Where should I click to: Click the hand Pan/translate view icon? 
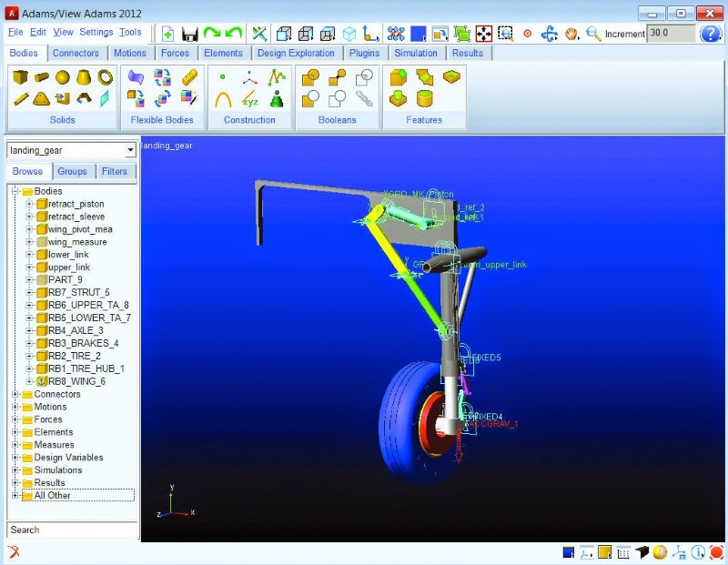[571, 34]
